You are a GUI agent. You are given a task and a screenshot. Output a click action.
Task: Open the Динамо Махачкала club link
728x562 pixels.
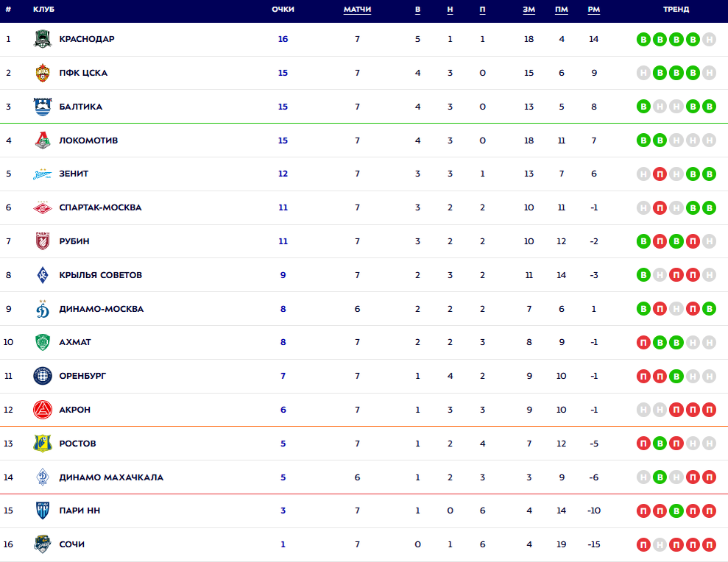[111, 477]
